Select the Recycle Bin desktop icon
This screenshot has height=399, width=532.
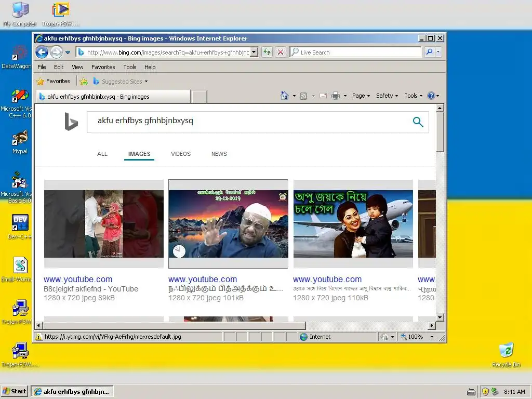coord(506,355)
